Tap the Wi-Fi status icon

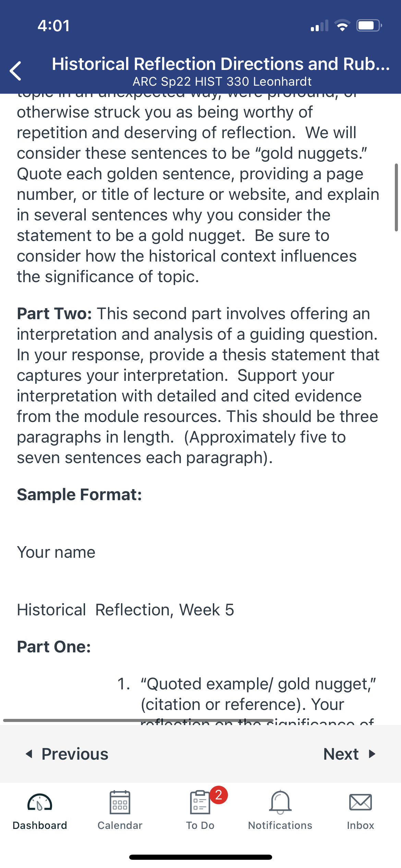[x=342, y=25]
